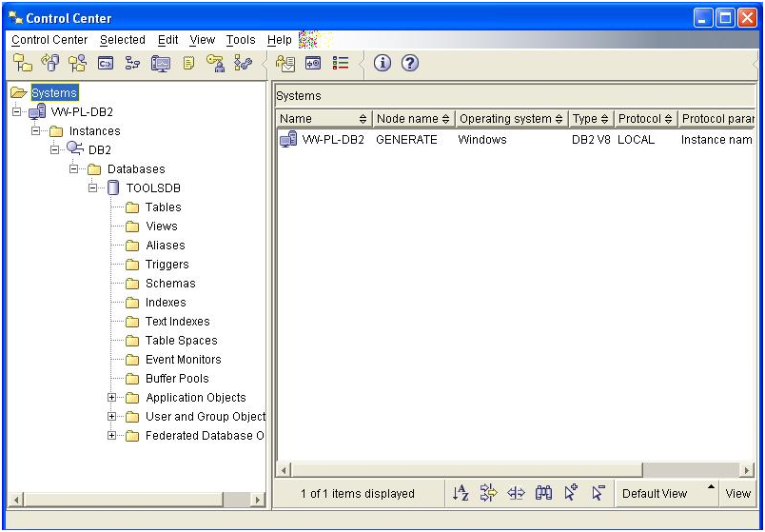The height and width of the screenshot is (532, 765).
Task: Select the Event Monitors folder
Action: click(x=174, y=359)
